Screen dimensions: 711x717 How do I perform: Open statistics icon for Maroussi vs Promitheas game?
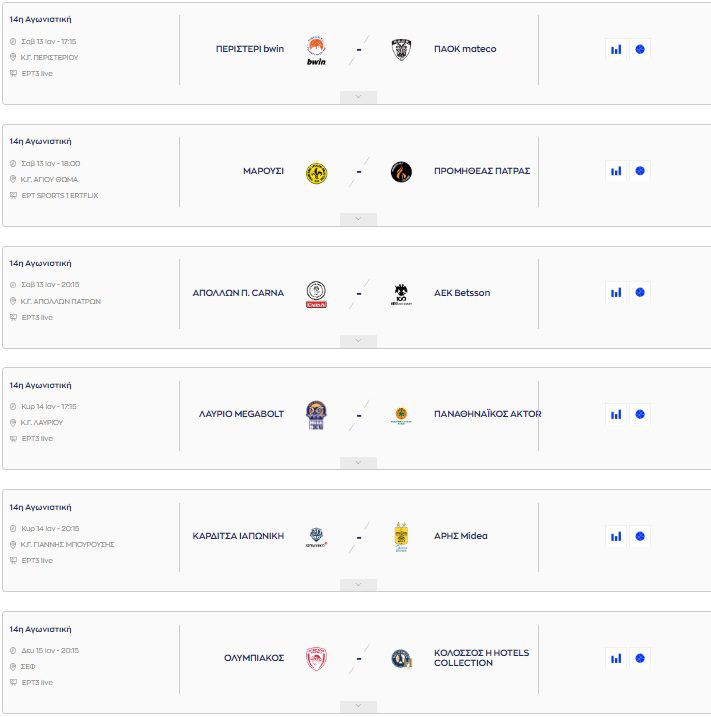pos(616,171)
